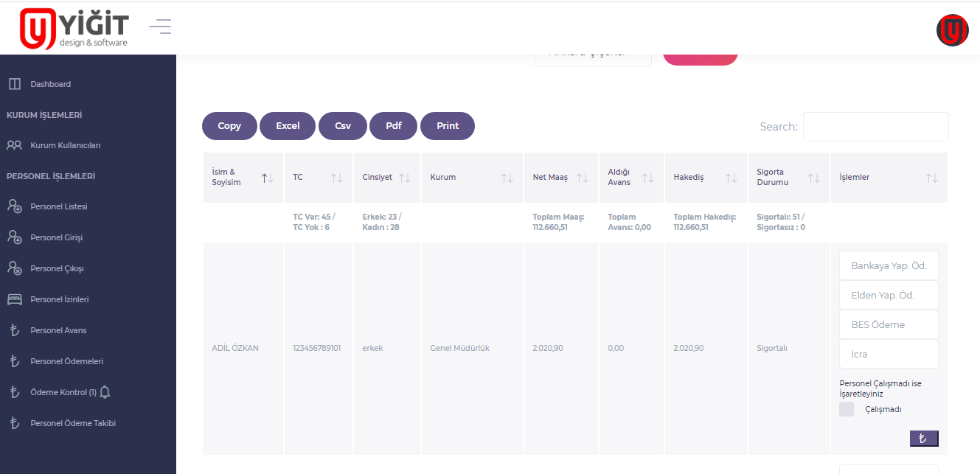Viewport: 980px width, 474px height.
Task: Click the Toplam Avans summary text
Action: pyautogui.click(x=629, y=222)
